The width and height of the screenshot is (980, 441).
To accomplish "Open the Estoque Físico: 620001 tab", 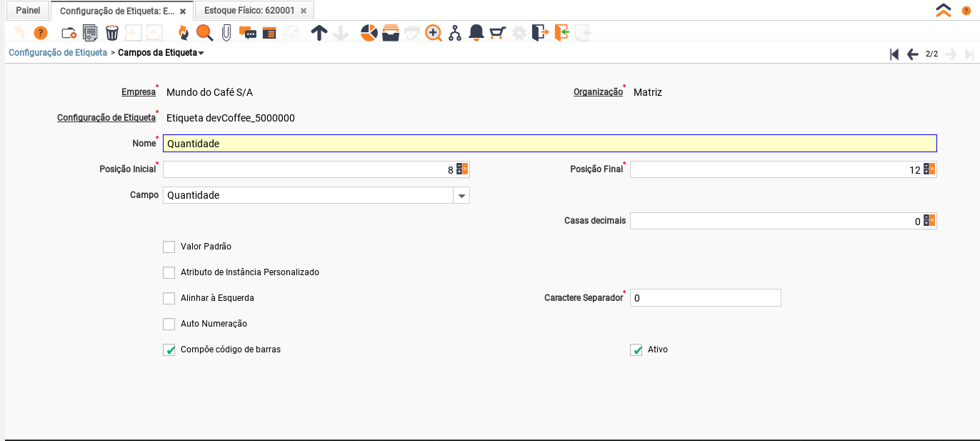I will [x=249, y=11].
